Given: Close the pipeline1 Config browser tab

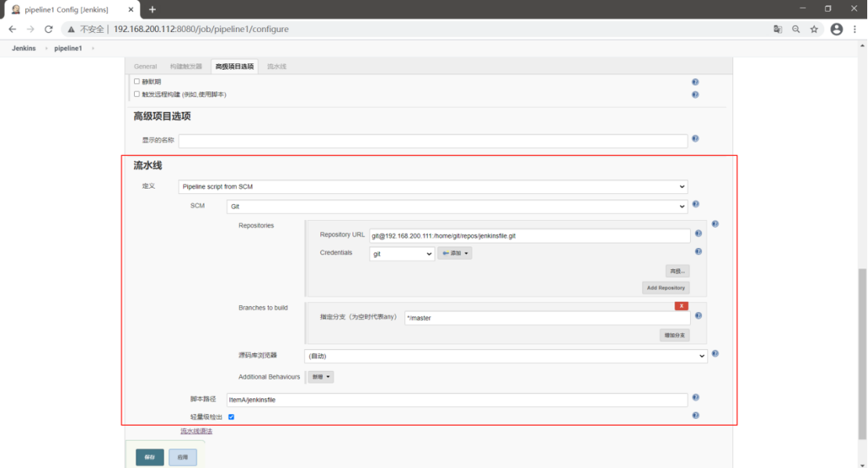Looking at the screenshot, I should 131,9.
